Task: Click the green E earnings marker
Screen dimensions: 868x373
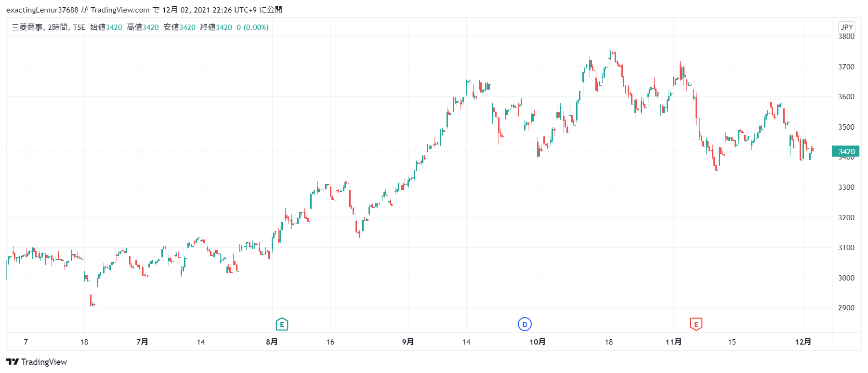Action: [282, 324]
